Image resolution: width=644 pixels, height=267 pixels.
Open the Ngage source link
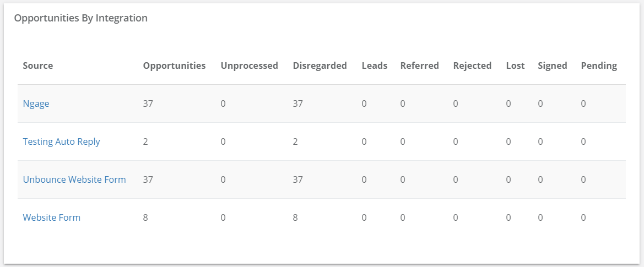36,103
